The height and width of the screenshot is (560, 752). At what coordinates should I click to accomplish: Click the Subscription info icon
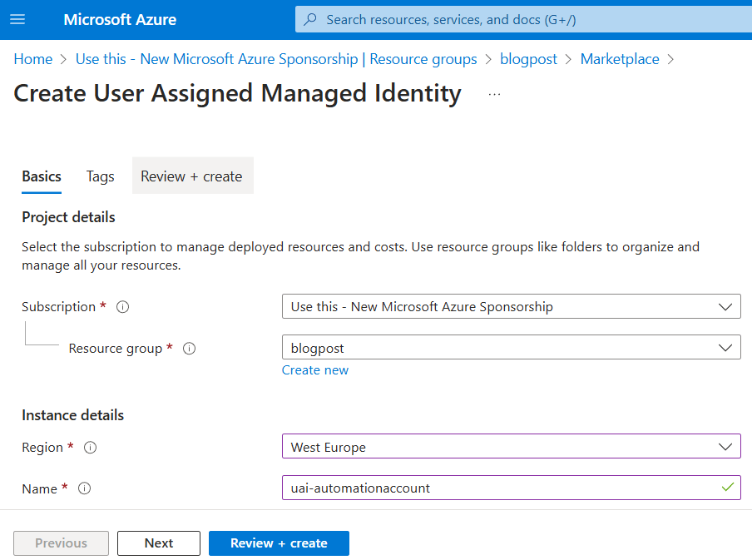[123, 307]
